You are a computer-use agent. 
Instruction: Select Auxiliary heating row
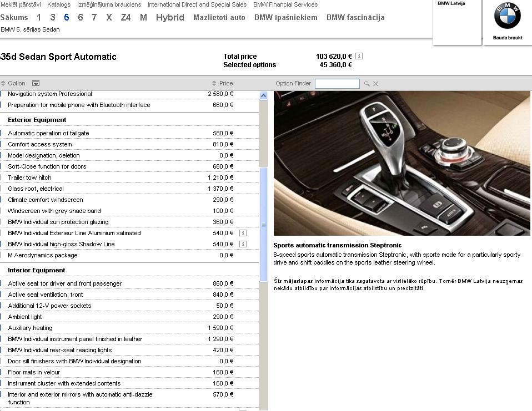[x=129, y=328]
